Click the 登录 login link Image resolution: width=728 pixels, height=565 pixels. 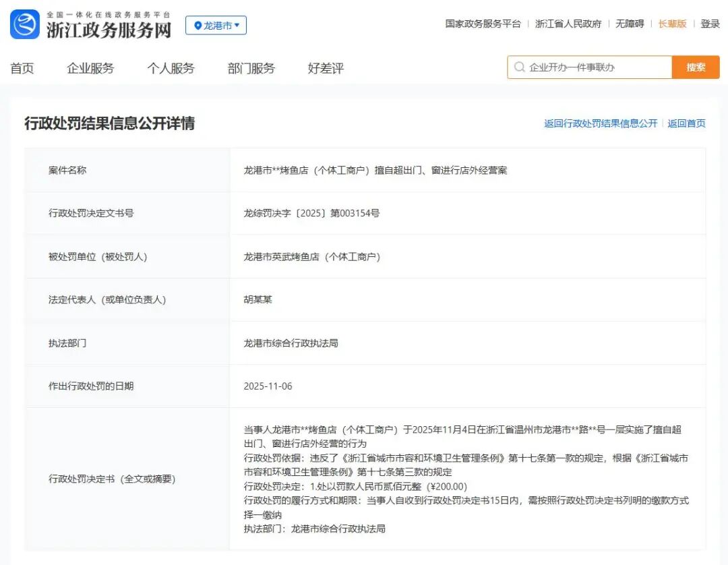710,24
